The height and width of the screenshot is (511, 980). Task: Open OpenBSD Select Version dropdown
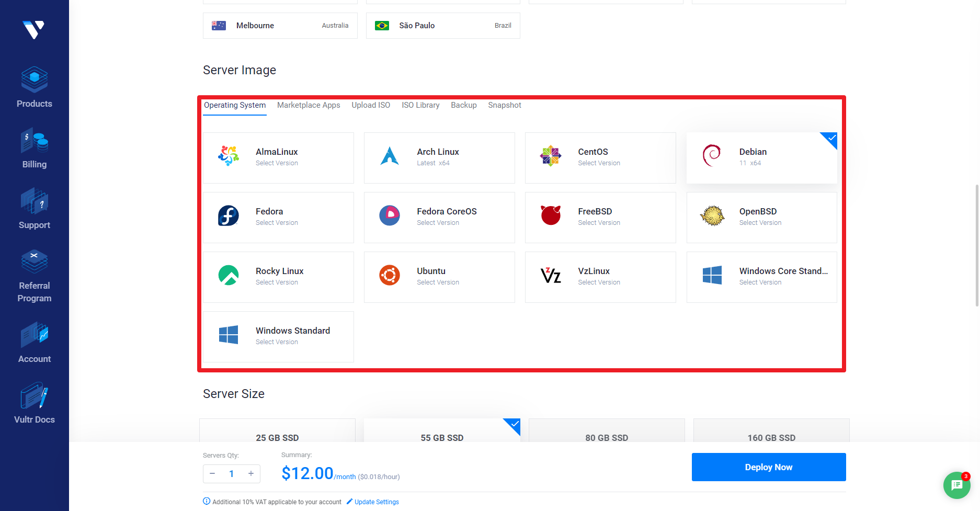(760, 223)
